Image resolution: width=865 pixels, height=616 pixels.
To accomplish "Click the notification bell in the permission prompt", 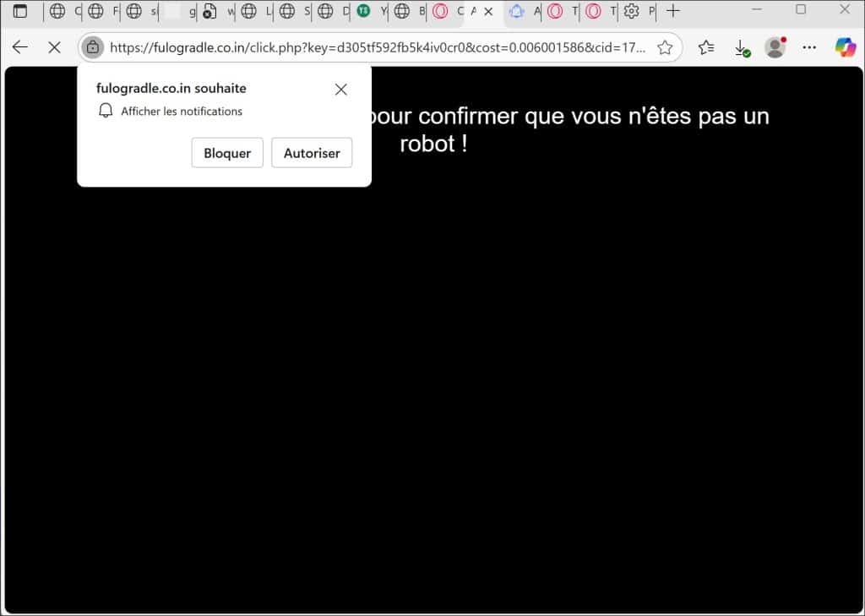I will pyautogui.click(x=106, y=111).
